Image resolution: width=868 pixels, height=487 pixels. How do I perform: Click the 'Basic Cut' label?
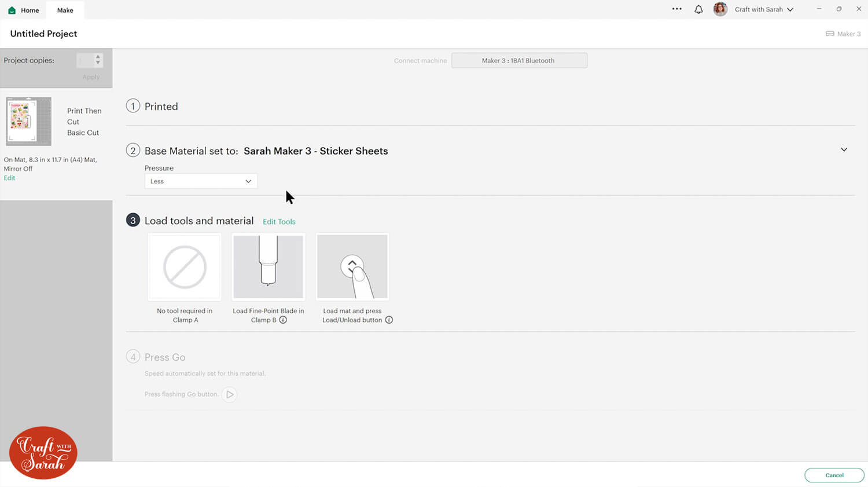coord(83,133)
